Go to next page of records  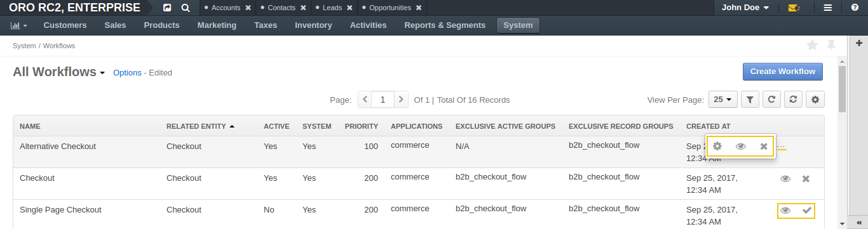click(x=400, y=100)
